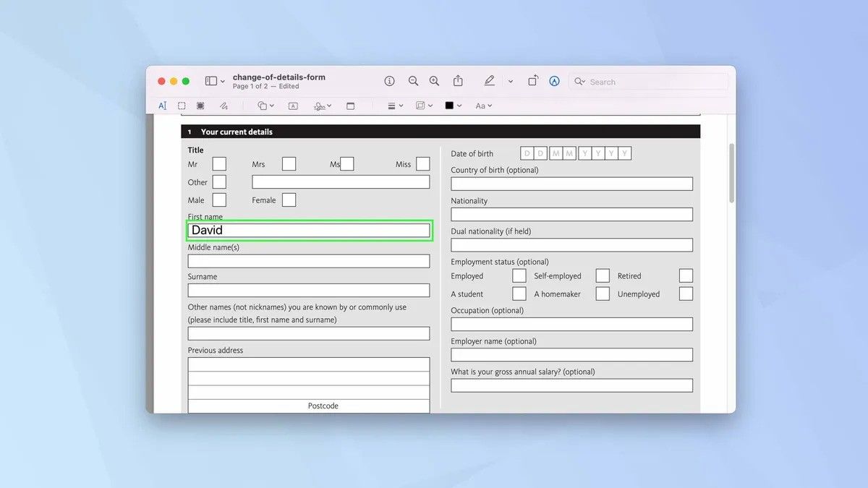Click the yellow minimize window button

point(174,82)
